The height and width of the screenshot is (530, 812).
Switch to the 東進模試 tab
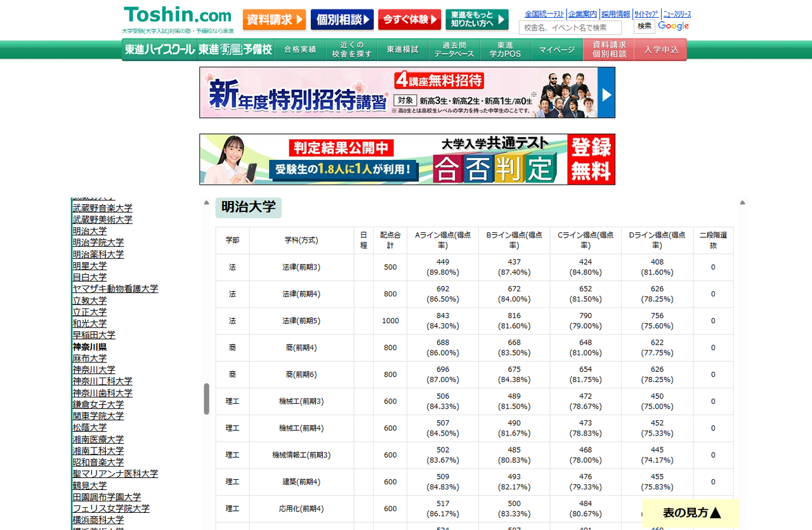402,49
